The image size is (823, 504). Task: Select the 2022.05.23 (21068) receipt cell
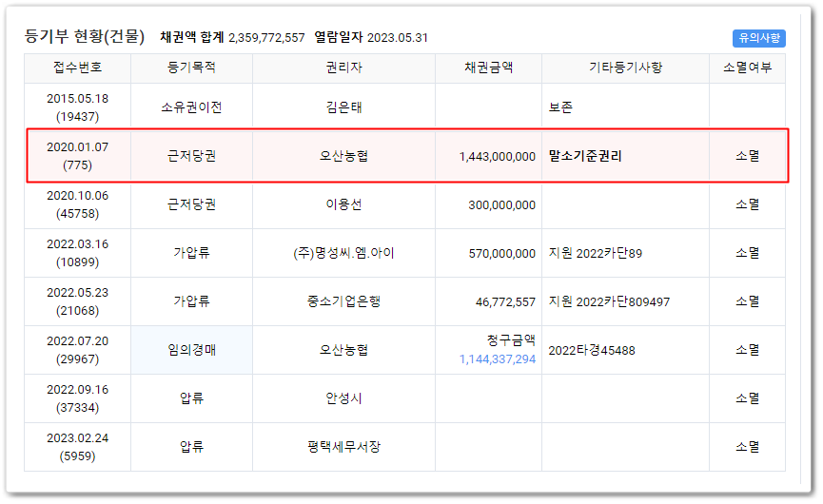click(x=78, y=301)
